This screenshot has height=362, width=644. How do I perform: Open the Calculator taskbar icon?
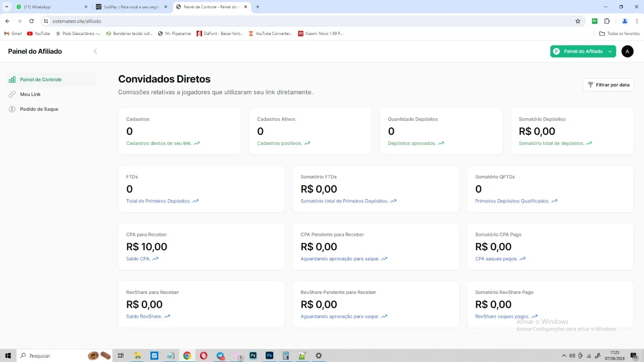(286, 356)
